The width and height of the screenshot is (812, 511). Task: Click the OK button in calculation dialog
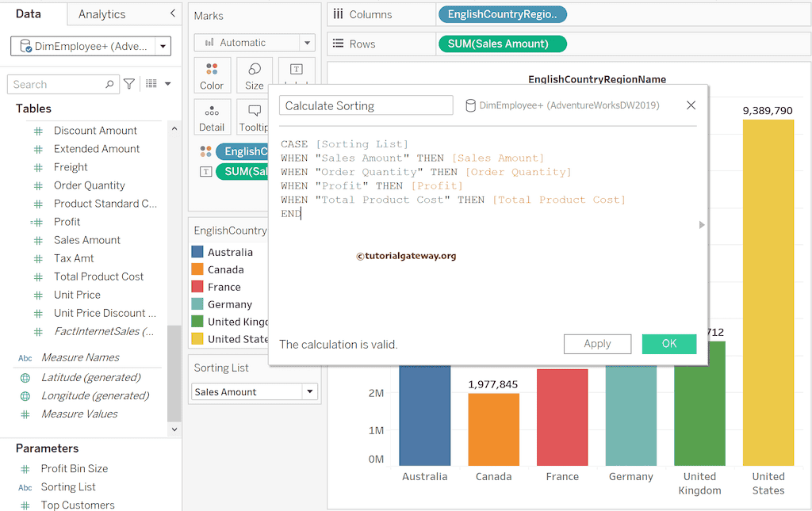point(668,344)
